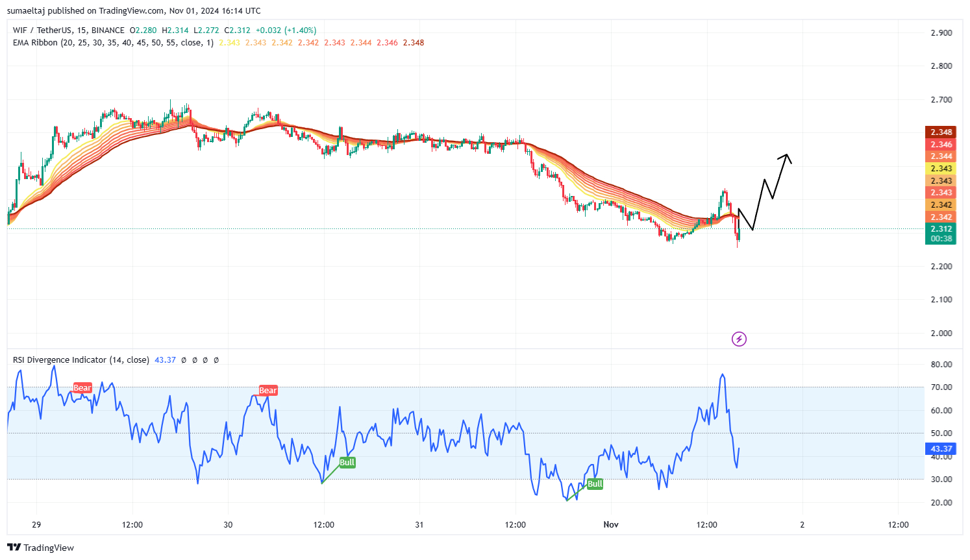Screen dimensions: 970x560
Task: Click the 20.00 RSI axis label
Action: [x=941, y=503]
